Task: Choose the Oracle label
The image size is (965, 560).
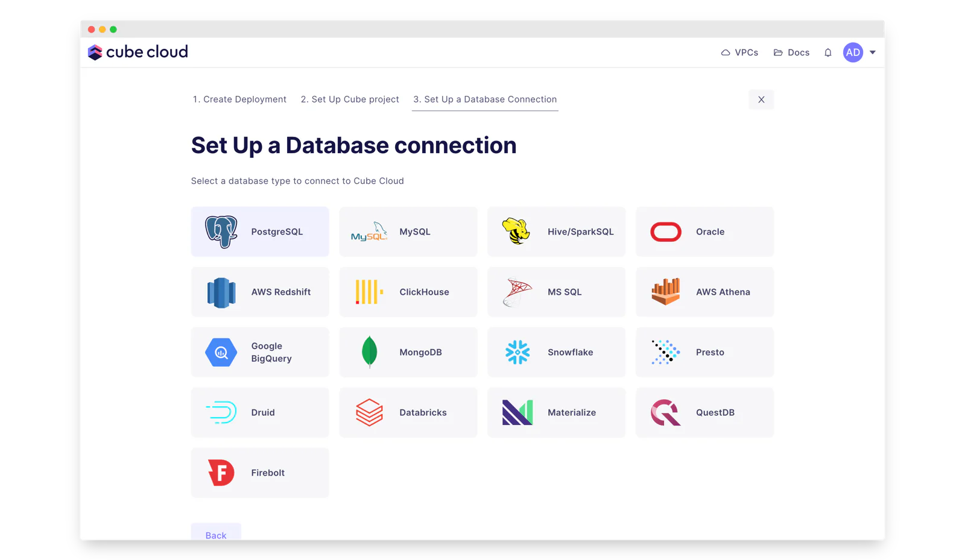Action: click(710, 231)
